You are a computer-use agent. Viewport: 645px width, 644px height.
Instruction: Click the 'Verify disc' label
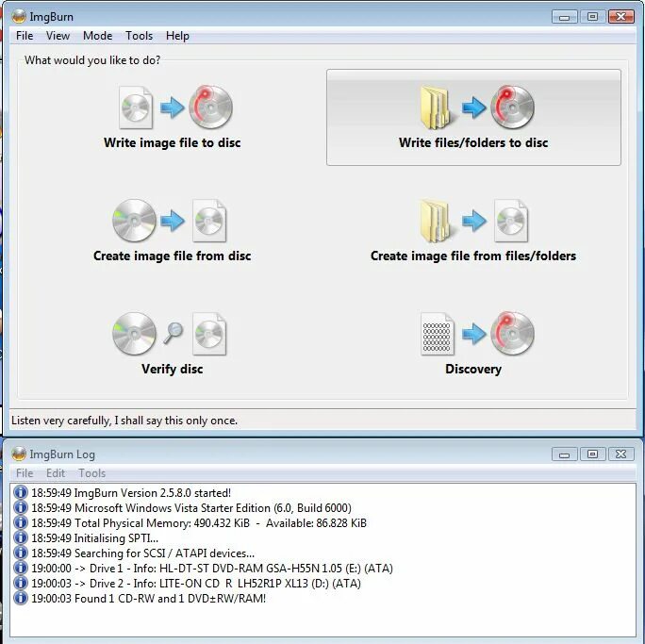click(x=172, y=369)
